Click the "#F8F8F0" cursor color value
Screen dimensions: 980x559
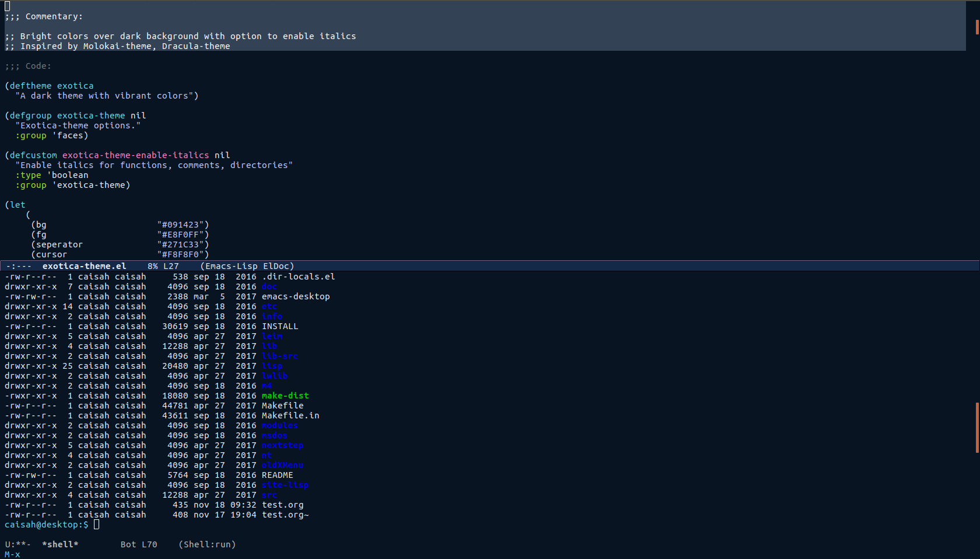(183, 254)
